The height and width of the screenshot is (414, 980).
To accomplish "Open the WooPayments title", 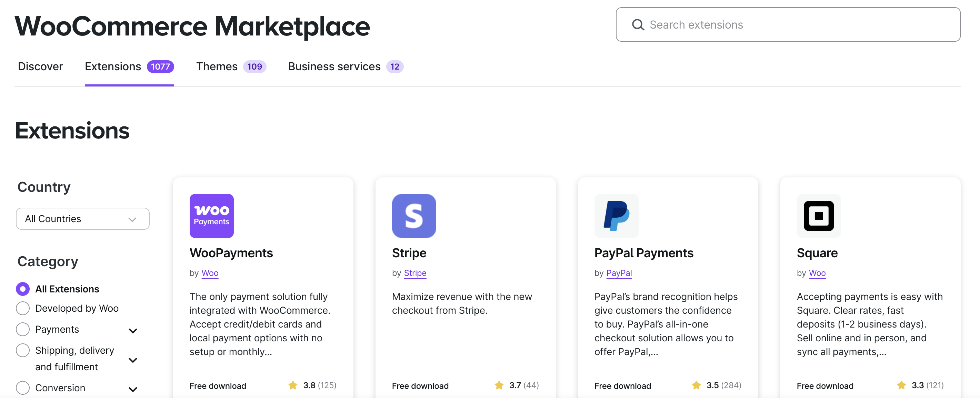I will (x=231, y=253).
